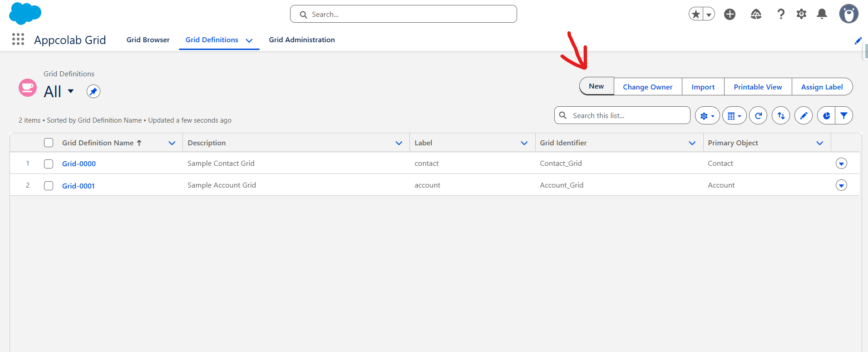
Task: Open the user profile avatar
Action: 848,14
